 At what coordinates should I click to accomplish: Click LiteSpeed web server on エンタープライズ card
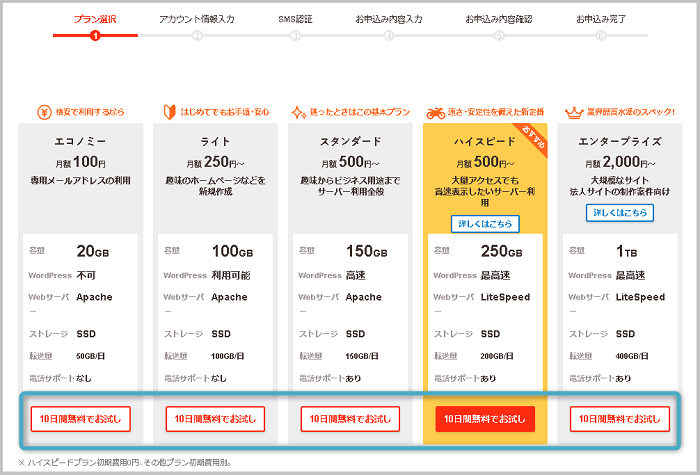click(x=640, y=297)
